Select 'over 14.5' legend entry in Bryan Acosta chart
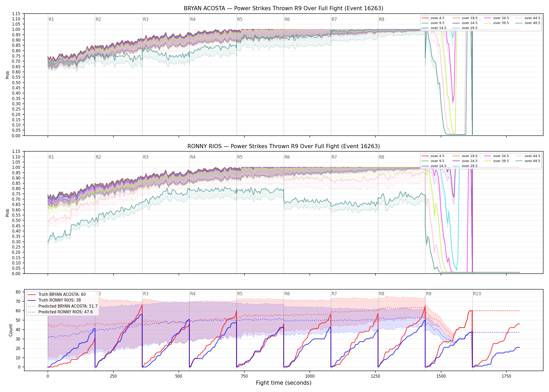This screenshot has height=392, width=549. pos(434,28)
